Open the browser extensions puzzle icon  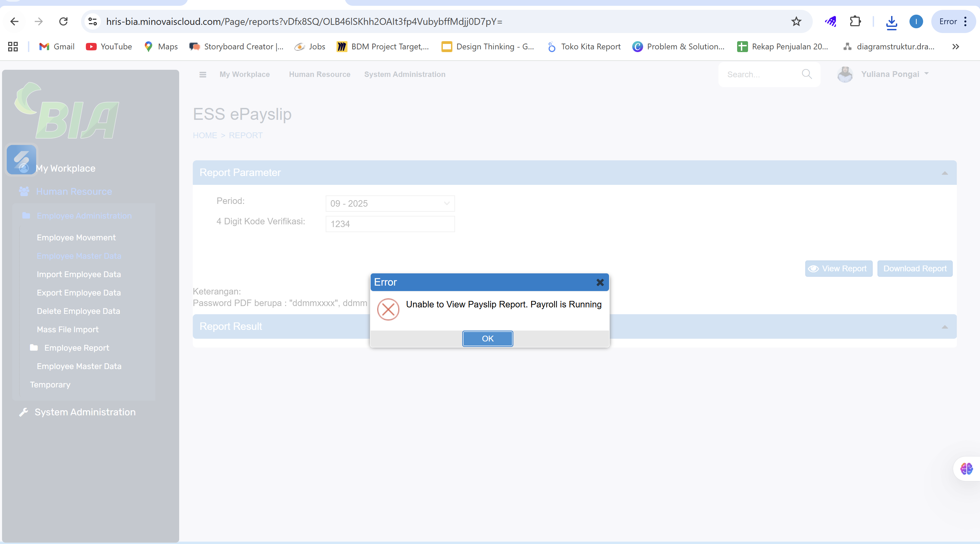855,22
